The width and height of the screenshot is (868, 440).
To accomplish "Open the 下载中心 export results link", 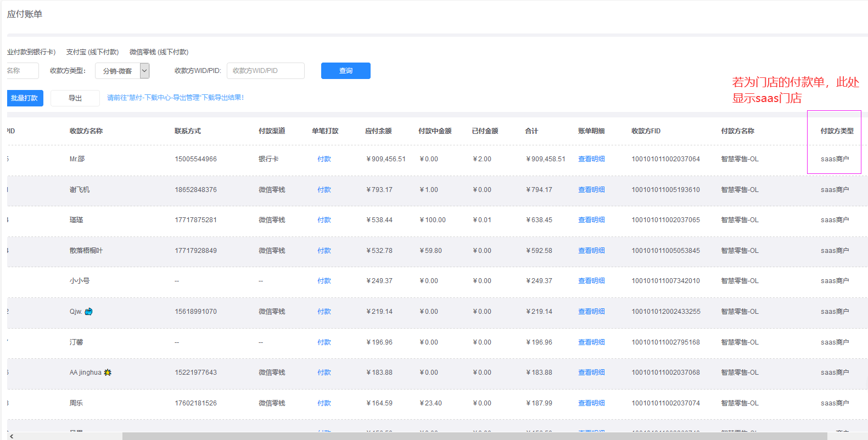I will point(175,98).
